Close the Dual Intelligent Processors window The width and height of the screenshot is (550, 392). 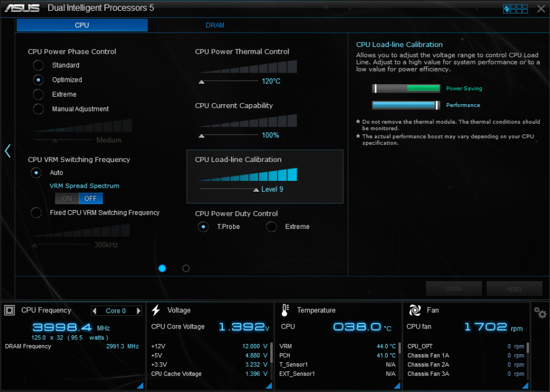(541, 9)
